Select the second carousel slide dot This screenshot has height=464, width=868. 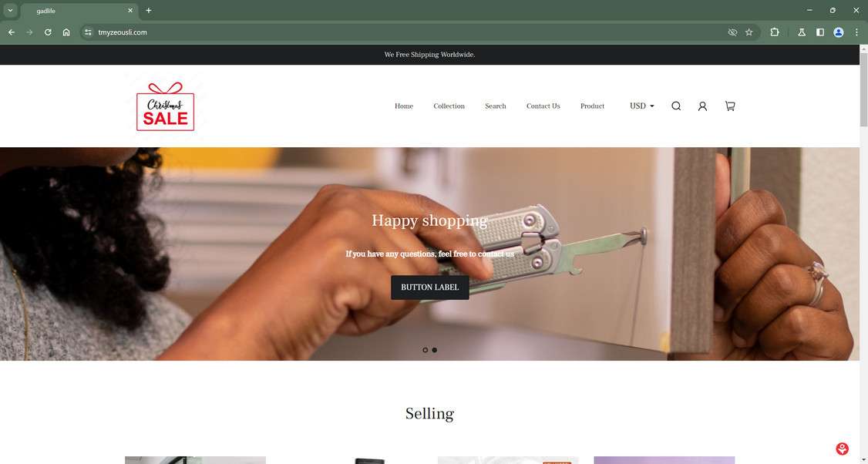tap(435, 350)
